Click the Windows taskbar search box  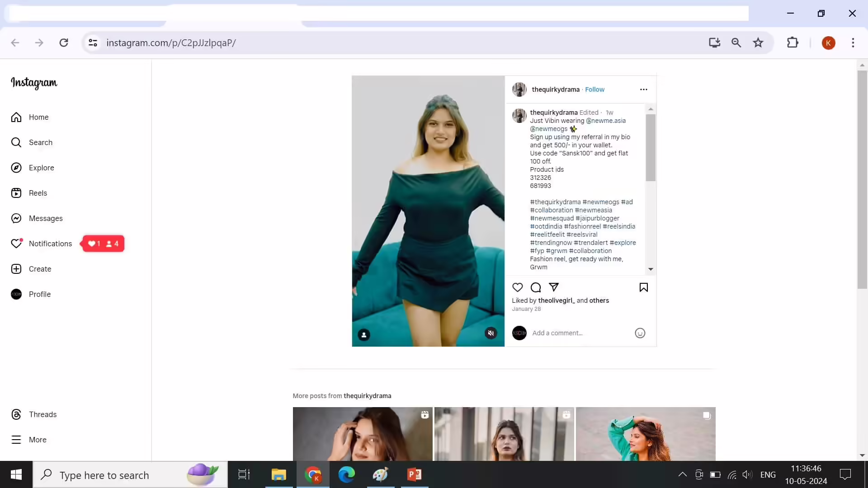130,474
